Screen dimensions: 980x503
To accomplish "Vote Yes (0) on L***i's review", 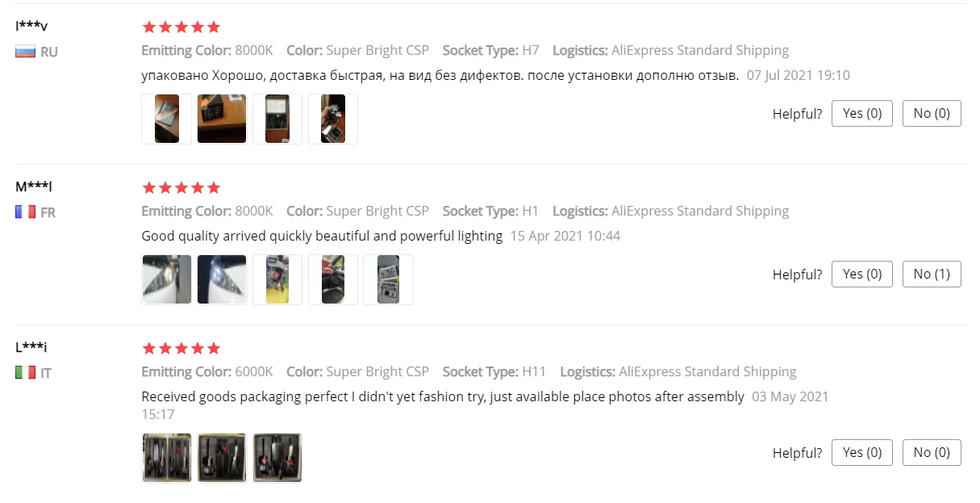I will click(x=862, y=452).
